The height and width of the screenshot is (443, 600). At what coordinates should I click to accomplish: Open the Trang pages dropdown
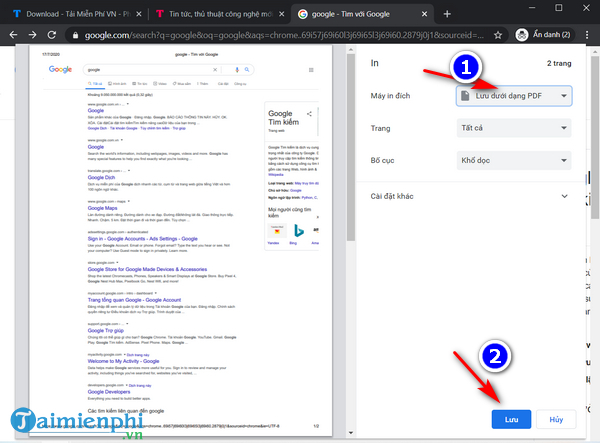[x=514, y=128]
